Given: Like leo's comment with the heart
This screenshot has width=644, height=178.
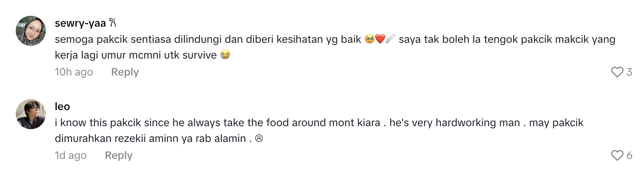Looking at the screenshot, I should (617, 155).
